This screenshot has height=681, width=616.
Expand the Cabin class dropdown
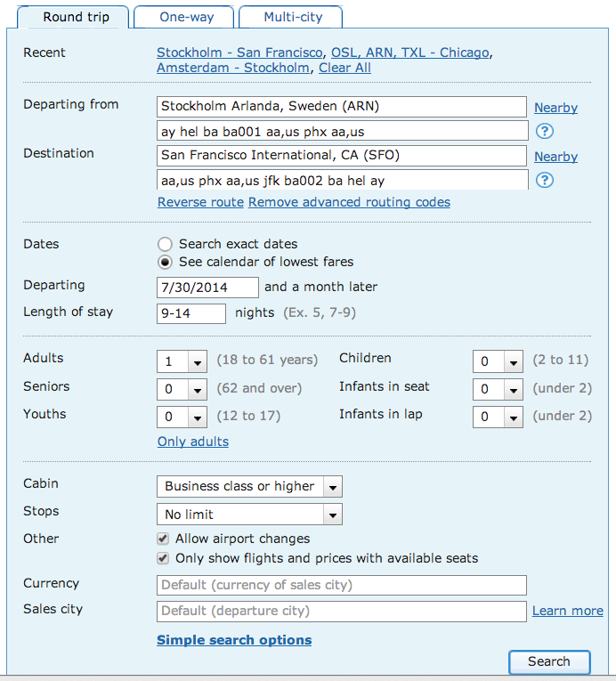pos(249,487)
